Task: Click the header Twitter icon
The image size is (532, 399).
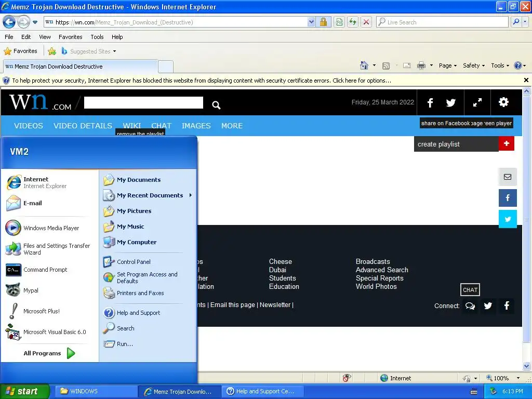Action: [450, 102]
